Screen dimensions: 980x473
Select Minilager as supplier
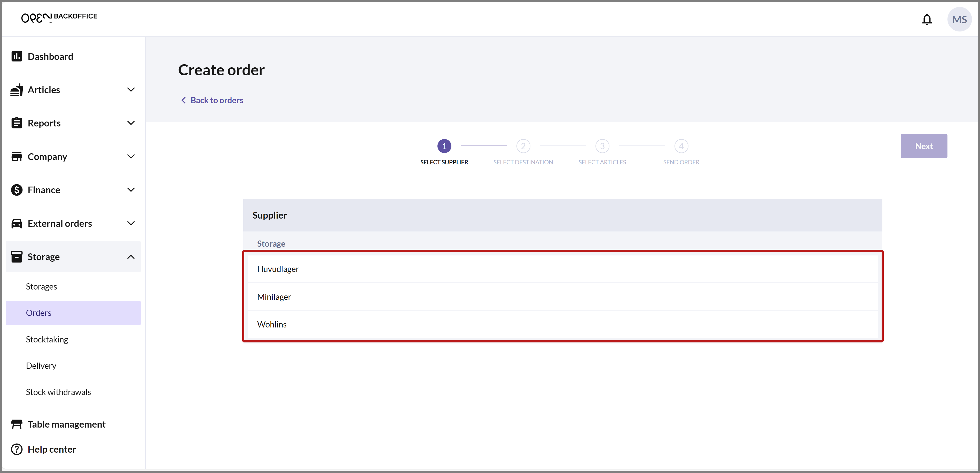coord(562,296)
